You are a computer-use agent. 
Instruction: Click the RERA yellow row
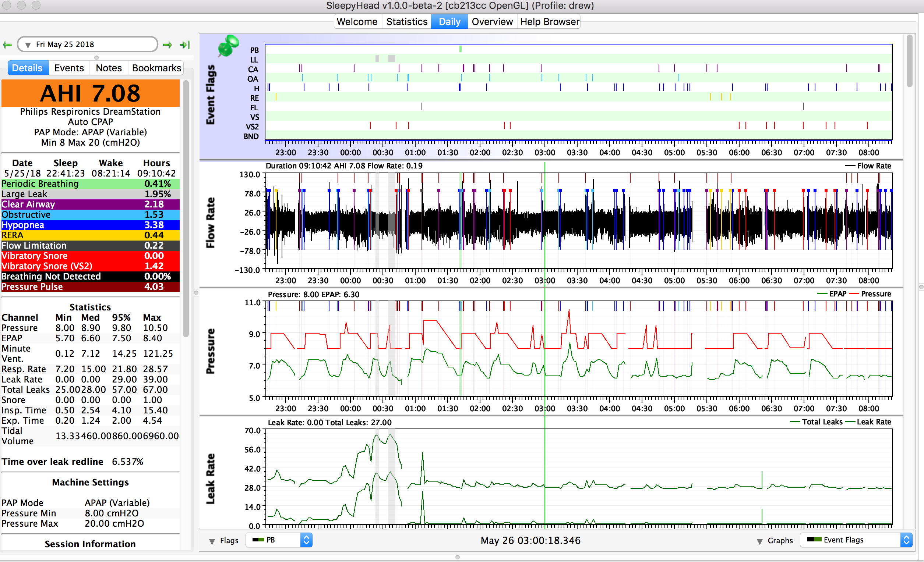pyautogui.click(x=90, y=235)
